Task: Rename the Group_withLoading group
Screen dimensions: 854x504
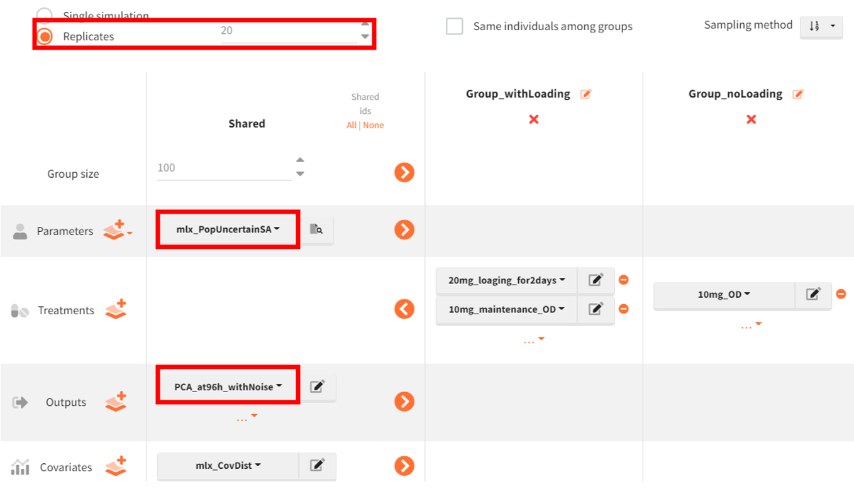Action: pos(586,94)
